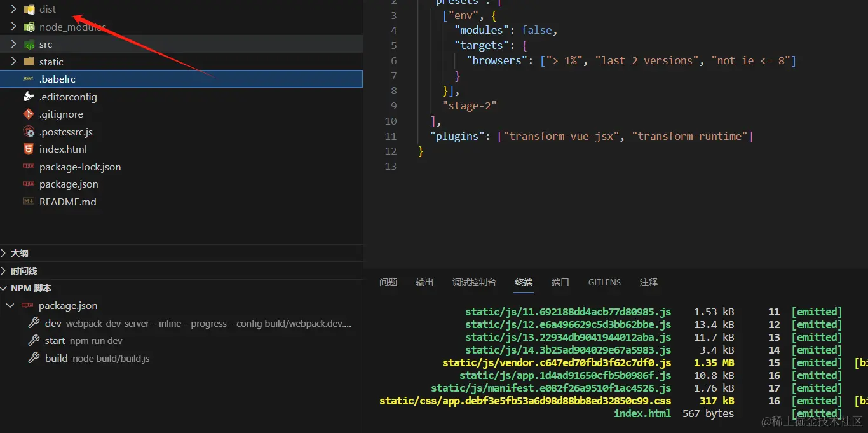Open the package-lock.json file
Image resolution: width=868 pixels, height=433 pixels.
181,167
